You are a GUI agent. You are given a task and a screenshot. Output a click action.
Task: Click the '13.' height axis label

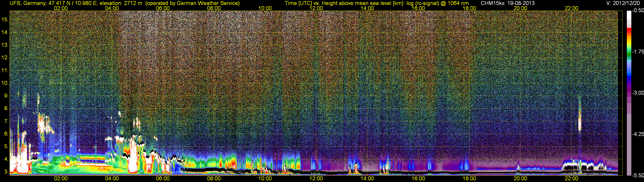pos(5,45)
